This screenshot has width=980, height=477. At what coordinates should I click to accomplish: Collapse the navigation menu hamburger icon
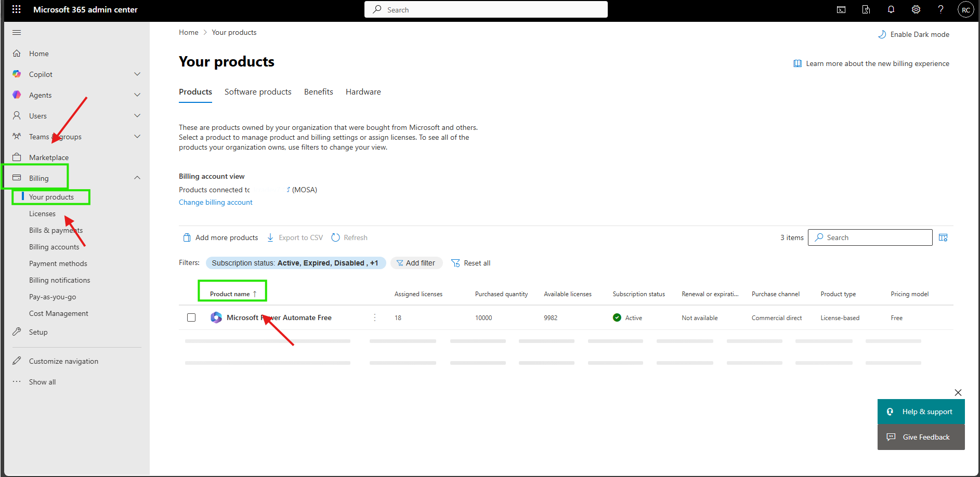(17, 32)
